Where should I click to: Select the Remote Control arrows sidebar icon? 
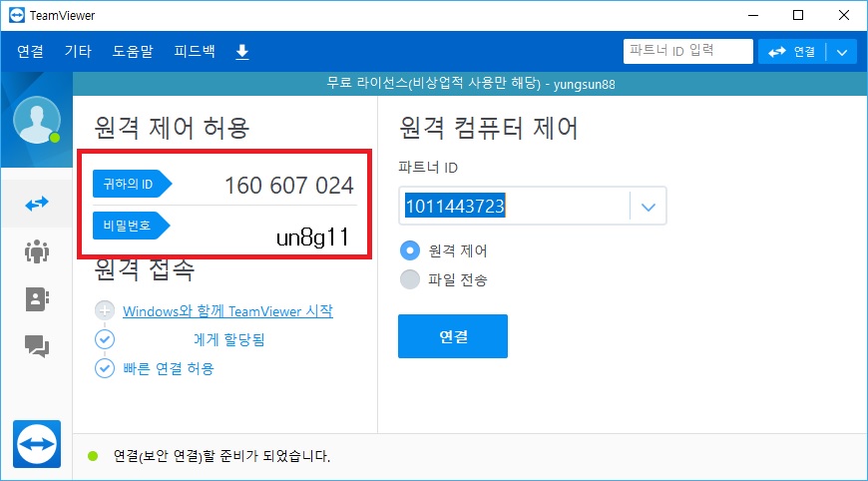pos(37,204)
